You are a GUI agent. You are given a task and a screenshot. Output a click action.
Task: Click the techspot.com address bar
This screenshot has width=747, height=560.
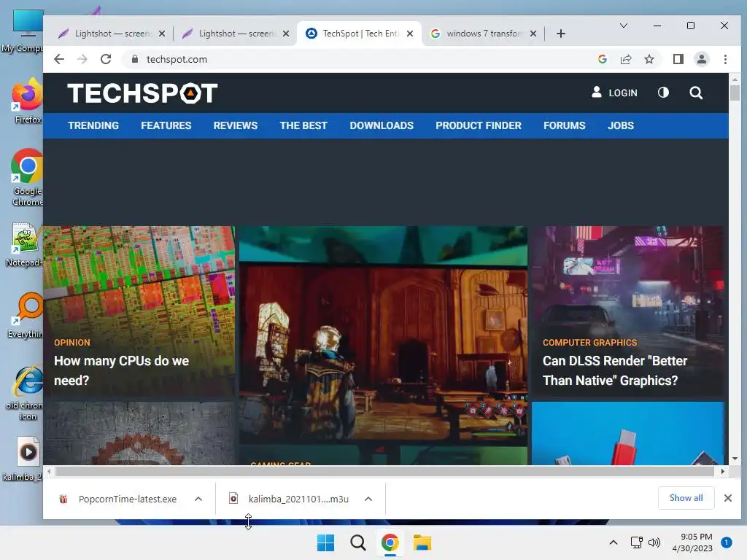[x=367, y=59]
